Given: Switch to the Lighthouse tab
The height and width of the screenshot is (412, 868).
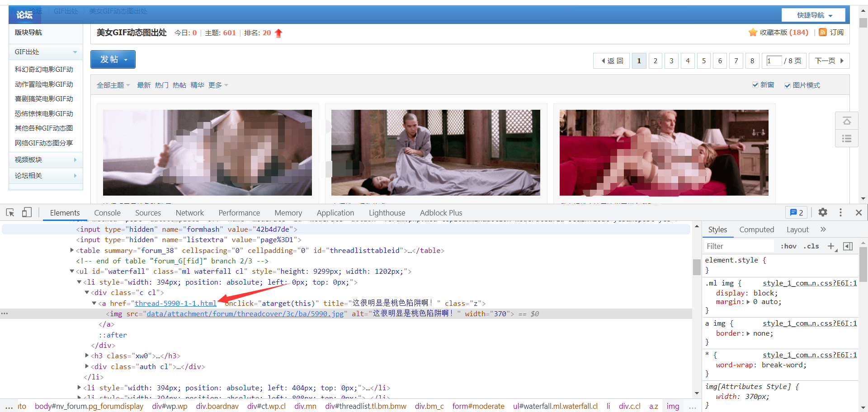Looking at the screenshot, I should pos(387,213).
